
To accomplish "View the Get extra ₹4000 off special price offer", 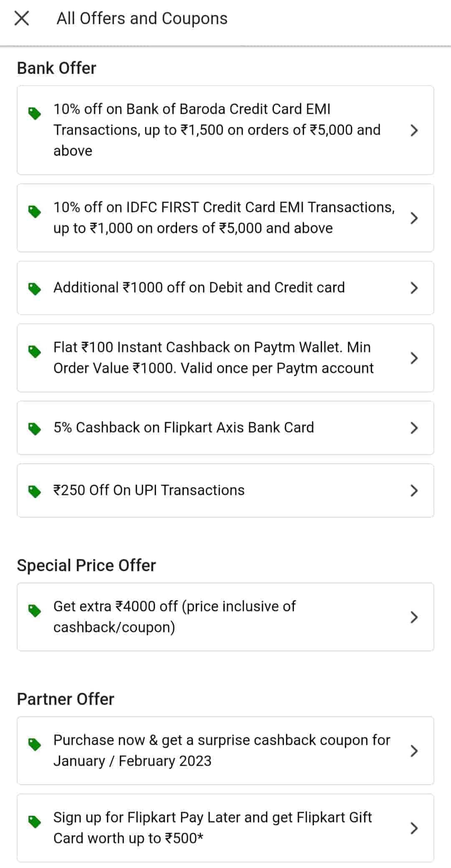I will 175,617.
